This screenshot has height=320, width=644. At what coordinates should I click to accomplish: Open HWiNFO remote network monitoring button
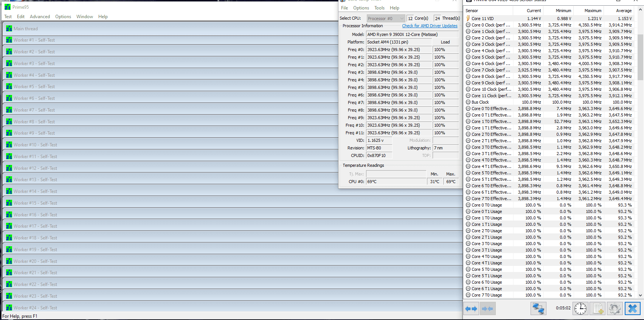pyautogui.click(x=538, y=309)
